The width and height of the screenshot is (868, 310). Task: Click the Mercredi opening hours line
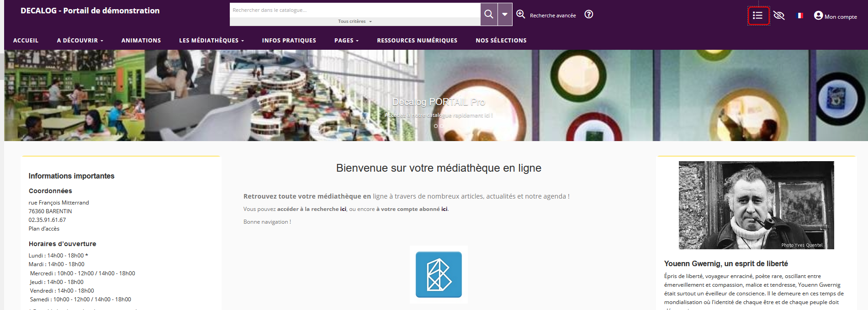coord(82,273)
